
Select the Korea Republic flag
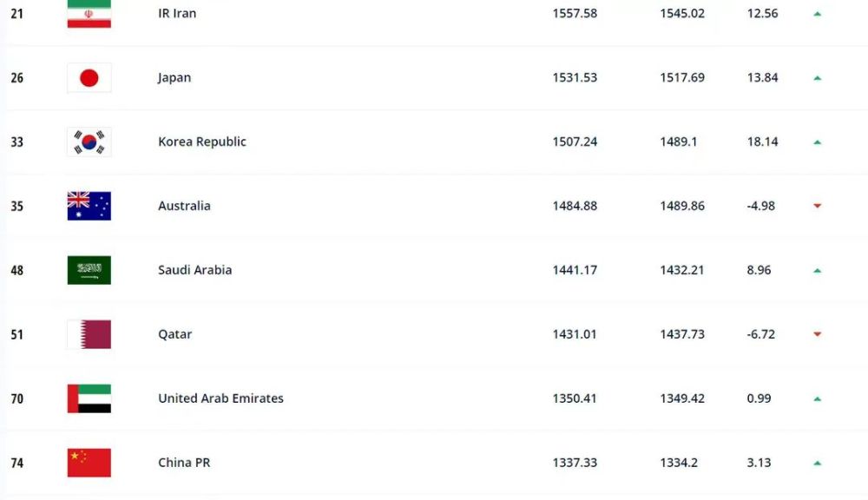point(89,141)
